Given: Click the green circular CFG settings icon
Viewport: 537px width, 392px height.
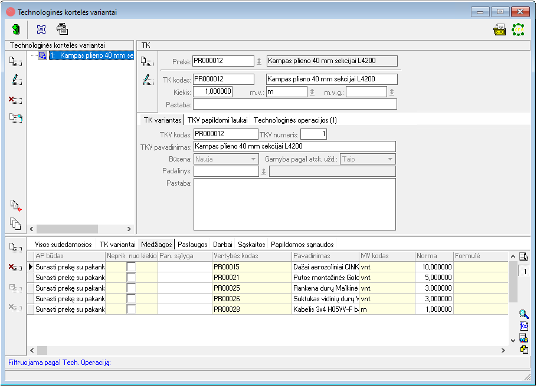Looking at the screenshot, I should [x=518, y=29].
